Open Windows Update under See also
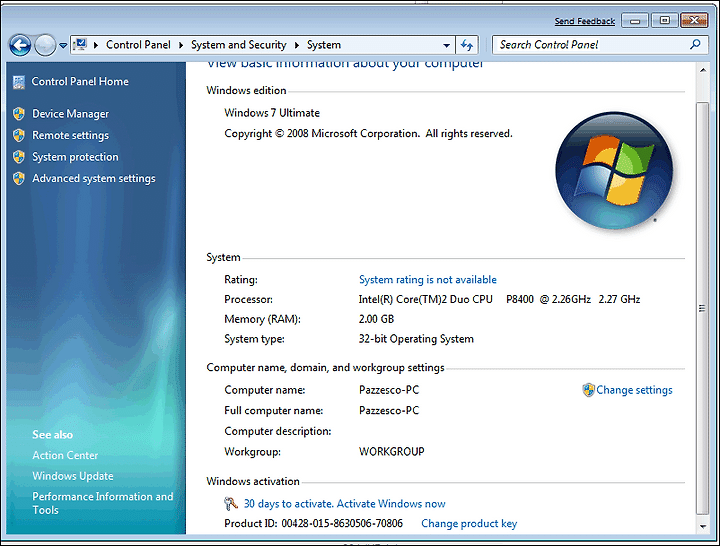Image resolution: width=720 pixels, height=546 pixels. 73,476
